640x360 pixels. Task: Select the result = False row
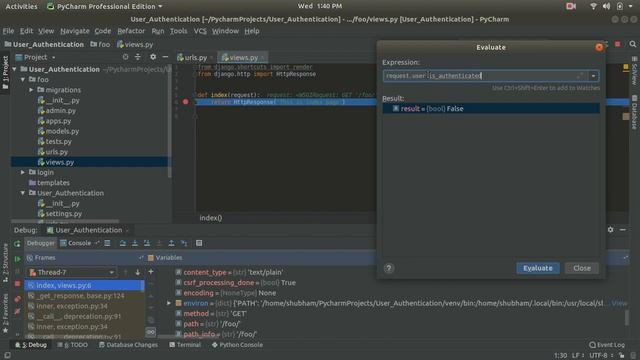click(491, 109)
